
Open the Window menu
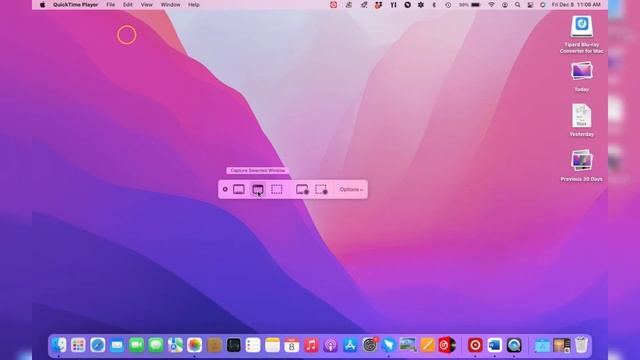click(x=170, y=5)
